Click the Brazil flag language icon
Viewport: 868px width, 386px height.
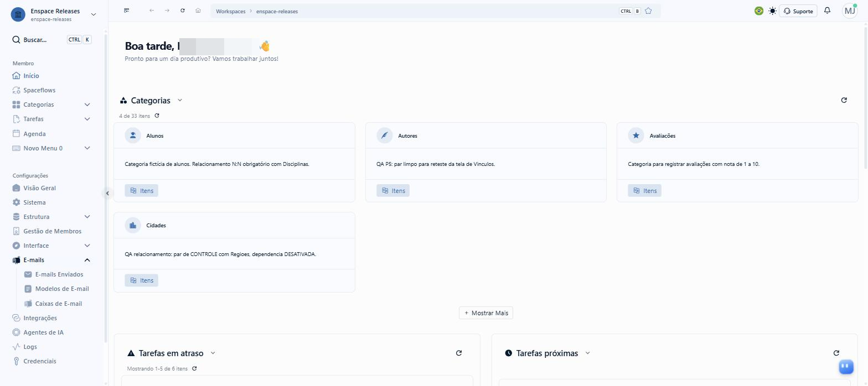pos(759,11)
